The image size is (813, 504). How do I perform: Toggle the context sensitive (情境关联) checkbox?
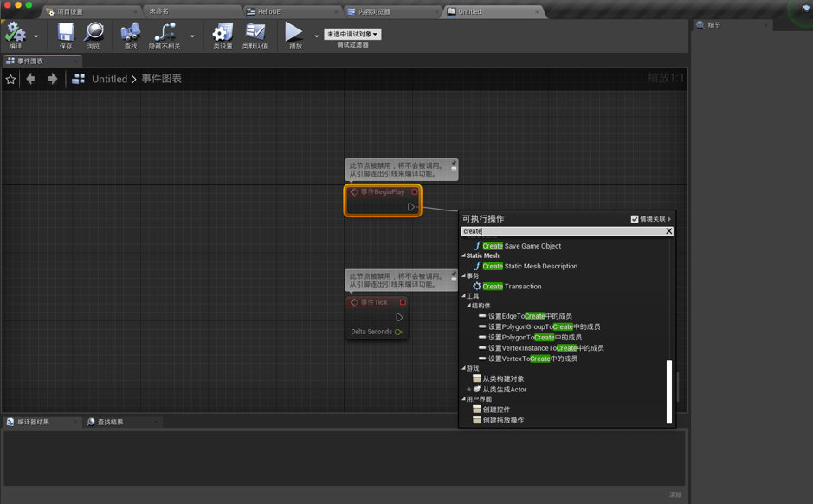point(635,219)
